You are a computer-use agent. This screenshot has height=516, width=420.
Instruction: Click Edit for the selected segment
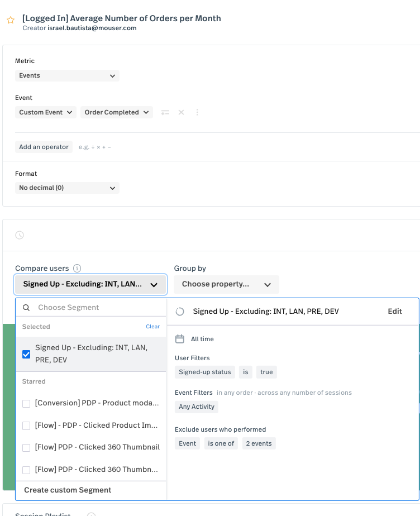click(394, 311)
